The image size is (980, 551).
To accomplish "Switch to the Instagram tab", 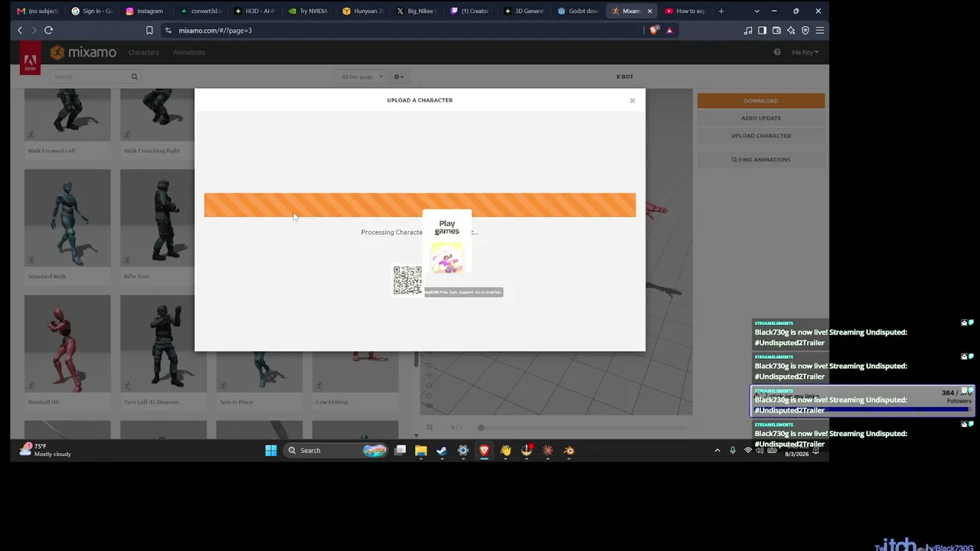I will coord(145,11).
